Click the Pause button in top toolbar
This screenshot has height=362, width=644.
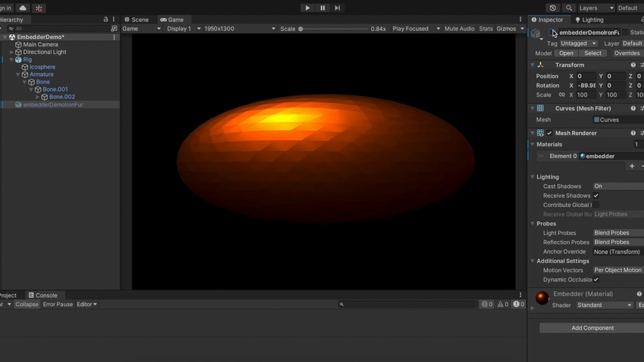click(323, 8)
